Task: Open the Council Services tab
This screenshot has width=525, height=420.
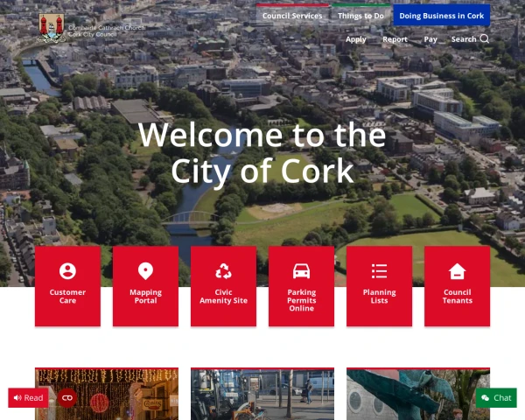Action: coord(292,16)
